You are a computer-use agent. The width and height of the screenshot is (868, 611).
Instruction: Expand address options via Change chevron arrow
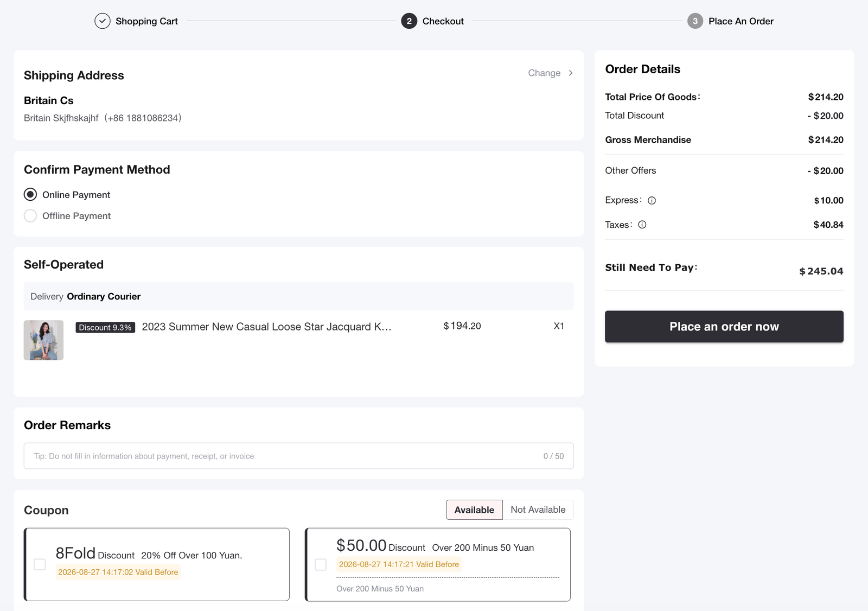pos(571,73)
